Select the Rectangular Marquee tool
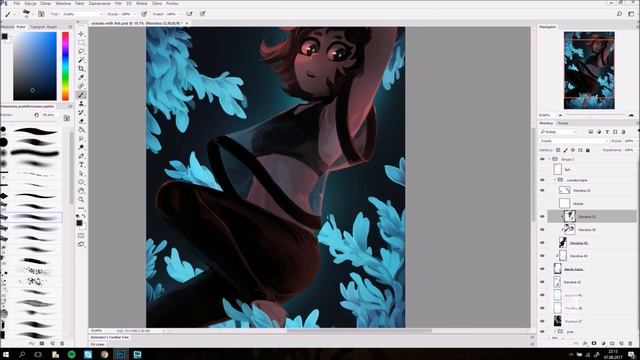 pos(81,42)
